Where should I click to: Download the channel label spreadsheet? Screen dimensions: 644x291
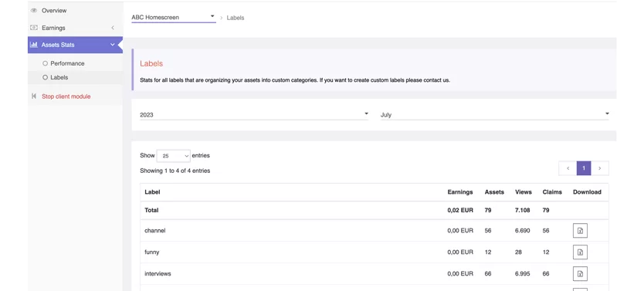pyautogui.click(x=580, y=231)
